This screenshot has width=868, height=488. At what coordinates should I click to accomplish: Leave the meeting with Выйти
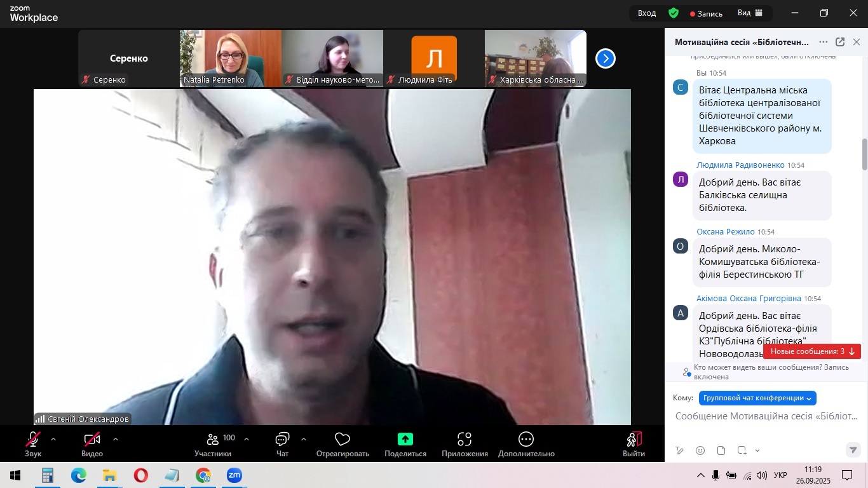[x=634, y=444]
